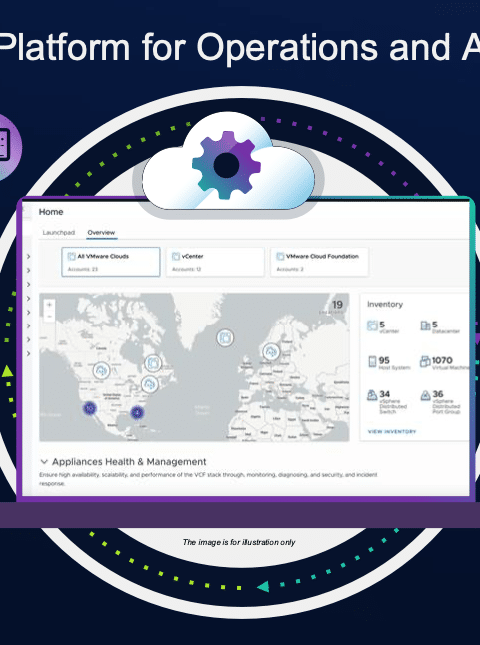
Task: Open the VIEW INVENTORY link
Action: [x=392, y=432]
